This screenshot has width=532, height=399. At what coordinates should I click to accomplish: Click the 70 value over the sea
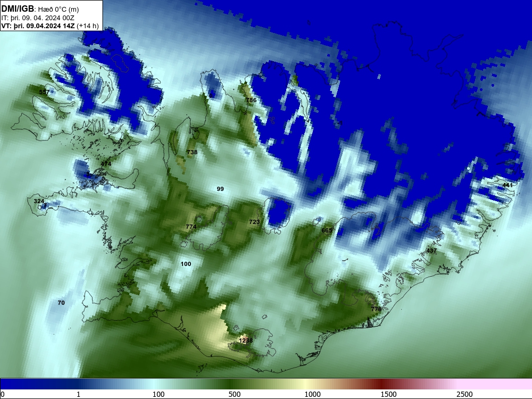coord(61,303)
